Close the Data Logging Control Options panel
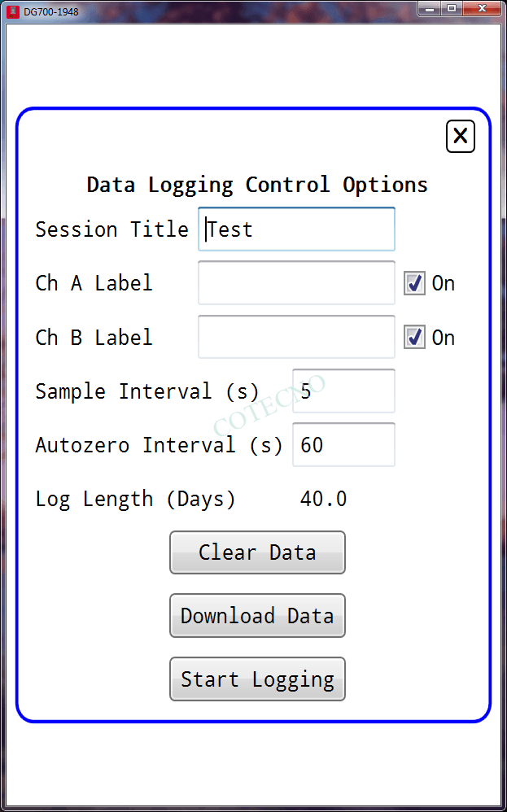The height and width of the screenshot is (812, 507). (x=461, y=136)
